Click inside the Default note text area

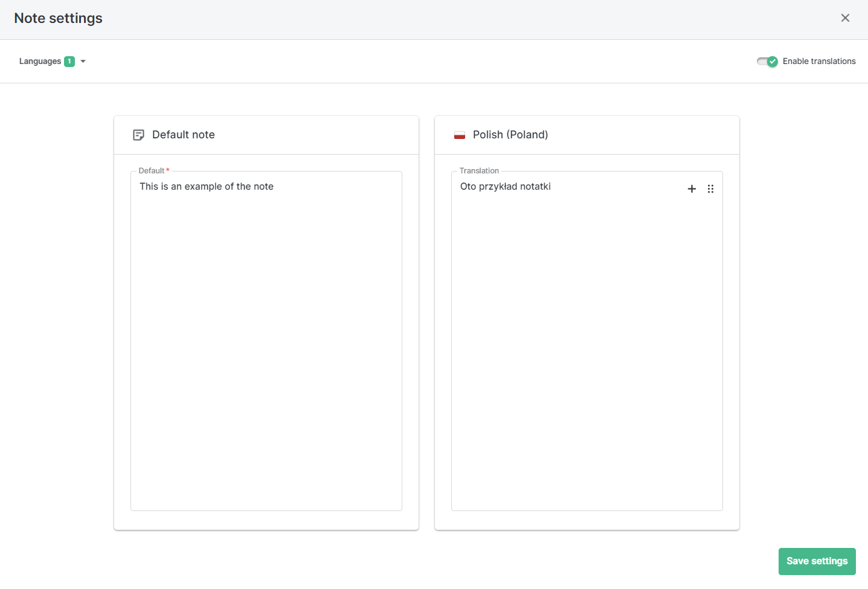266,350
